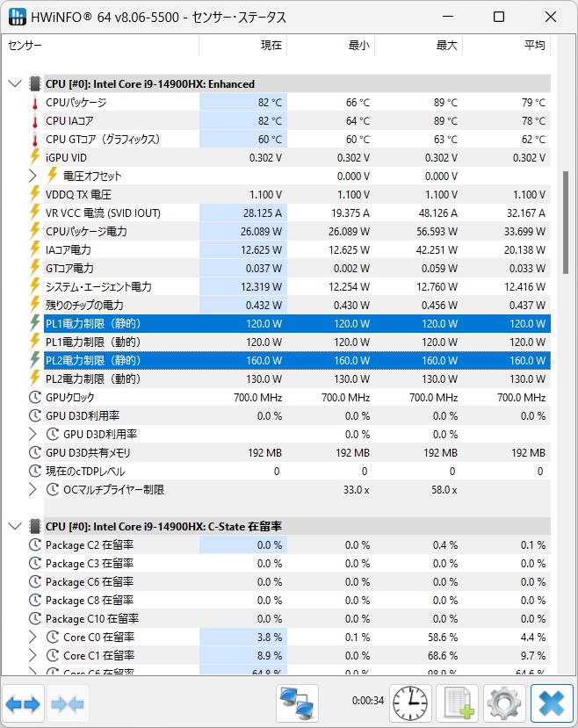Click clock icon beside Package C10 在留率
Screen dimensions: 578x728
point(35,619)
